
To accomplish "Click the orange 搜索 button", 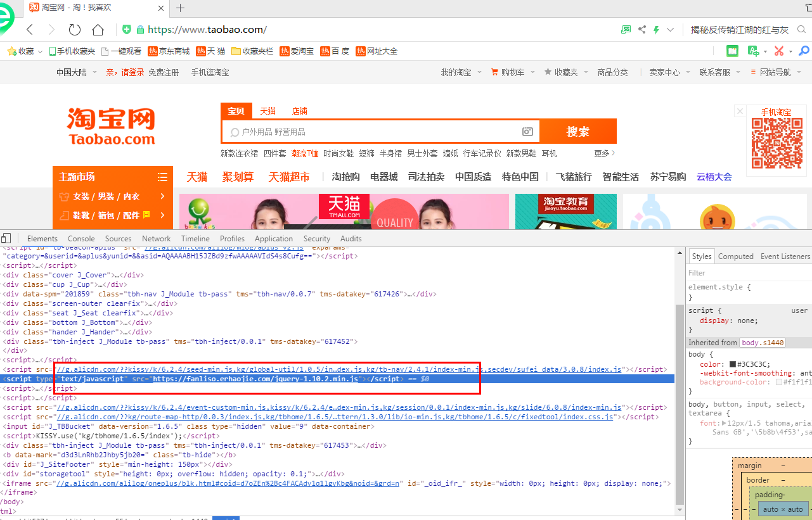I will click(x=577, y=131).
